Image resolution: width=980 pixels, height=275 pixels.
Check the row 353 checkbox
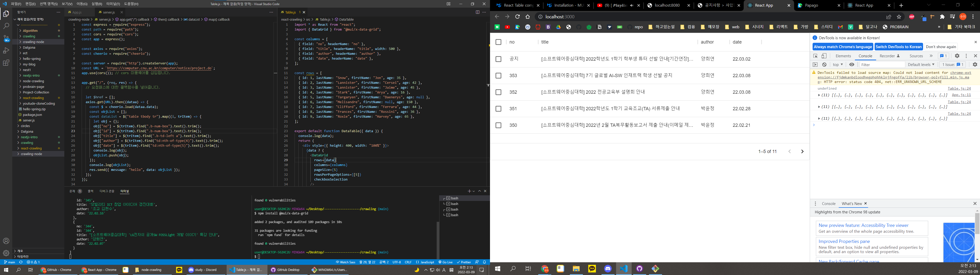(x=498, y=76)
